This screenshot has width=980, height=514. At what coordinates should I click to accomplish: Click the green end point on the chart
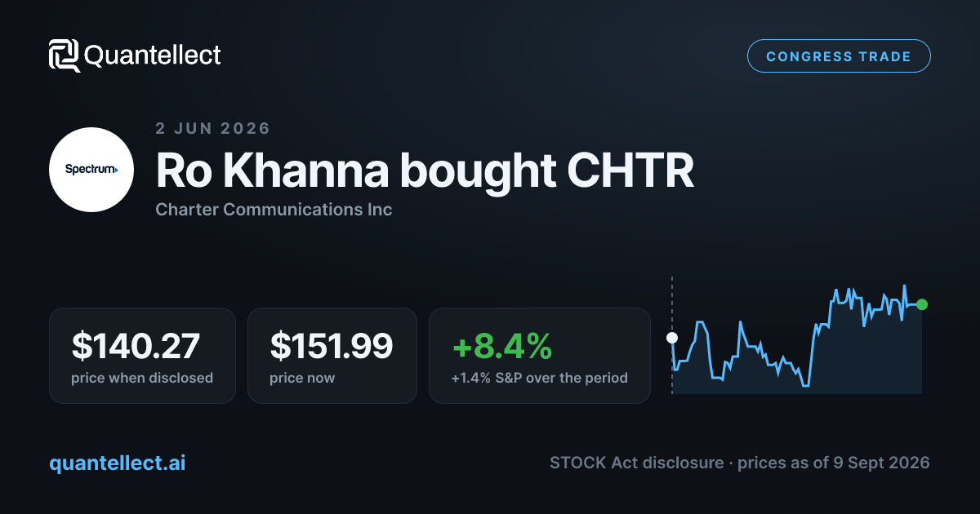click(922, 304)
